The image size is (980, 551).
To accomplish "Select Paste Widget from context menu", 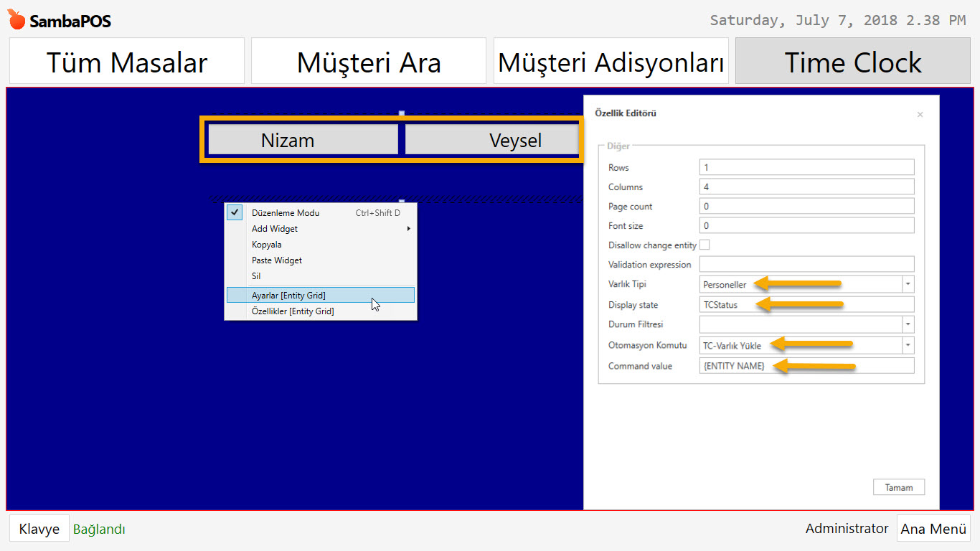I will 276,260.
